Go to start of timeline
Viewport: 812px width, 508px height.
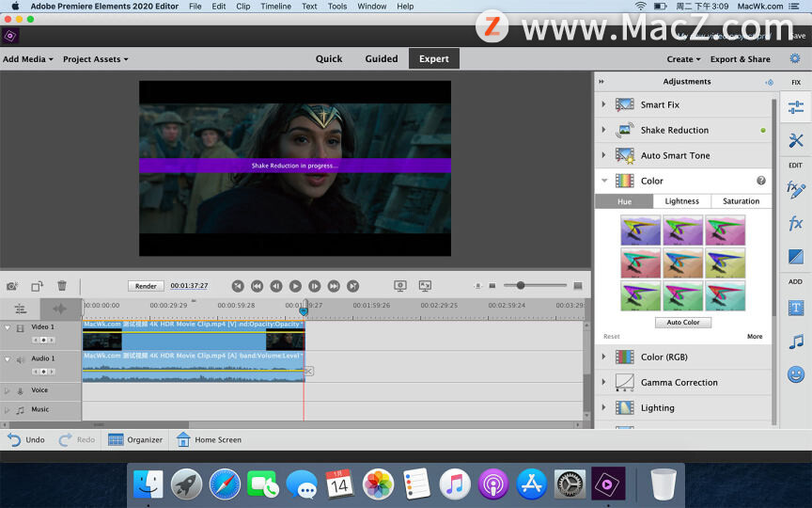[x=238, y=286]
